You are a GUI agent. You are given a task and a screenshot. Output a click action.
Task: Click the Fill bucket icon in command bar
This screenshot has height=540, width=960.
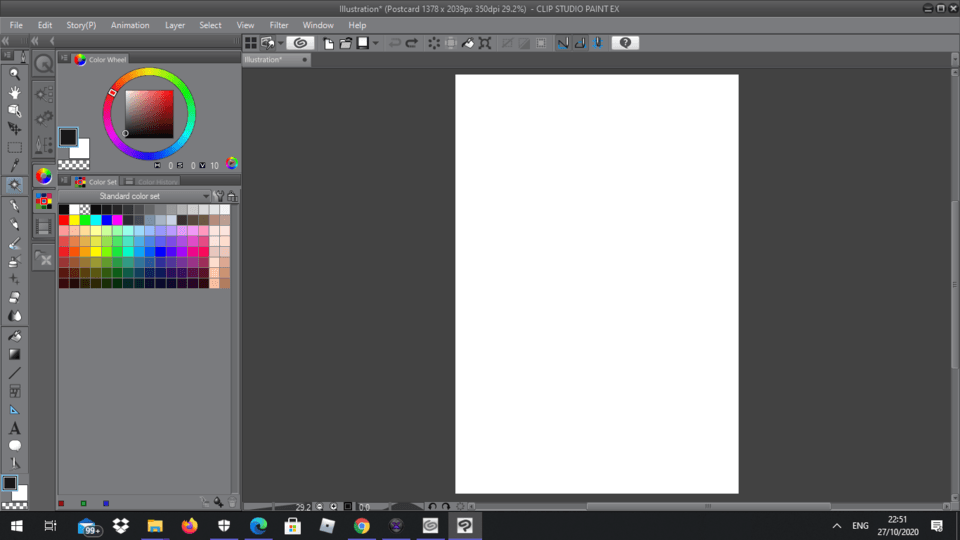coord(468,43)
